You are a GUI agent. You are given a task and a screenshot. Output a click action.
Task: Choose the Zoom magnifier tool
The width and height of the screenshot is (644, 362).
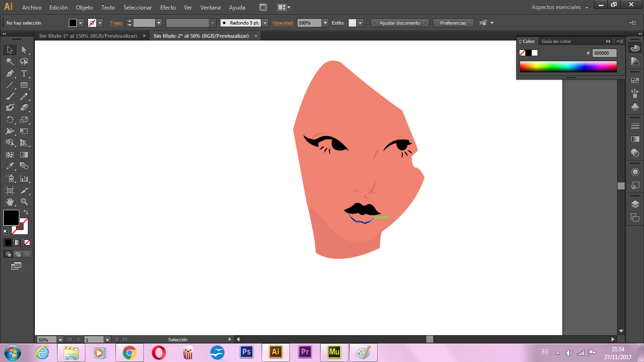(x=24, y=202)
